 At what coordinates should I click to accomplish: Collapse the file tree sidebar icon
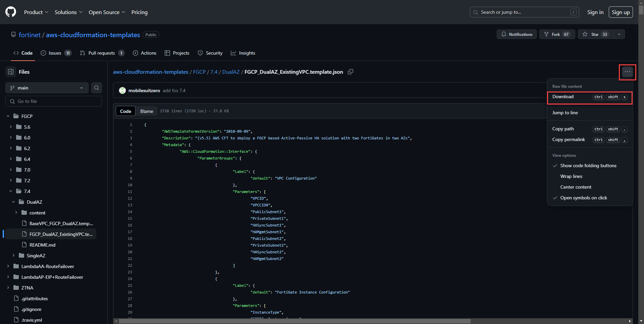(x=11, y=72)
